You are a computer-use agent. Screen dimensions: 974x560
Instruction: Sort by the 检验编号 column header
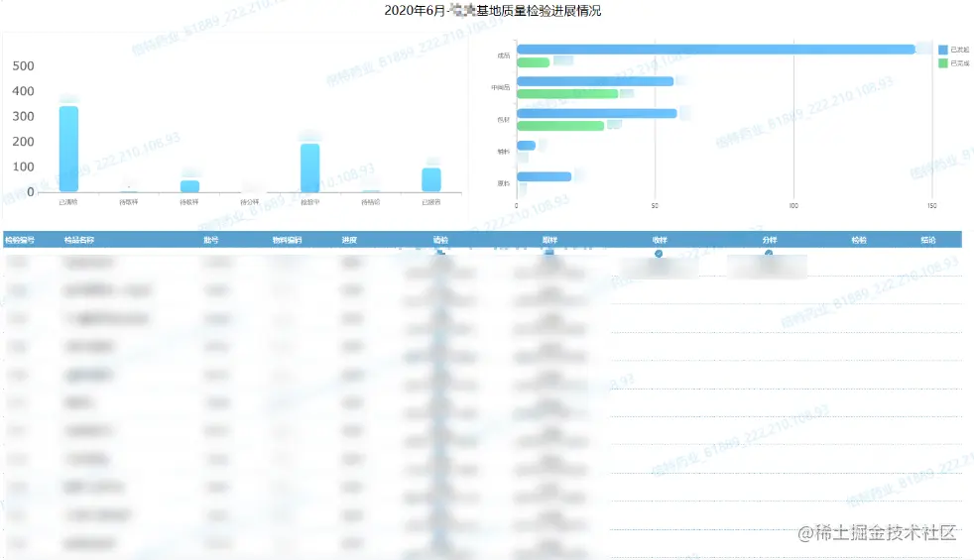(20, 240)
